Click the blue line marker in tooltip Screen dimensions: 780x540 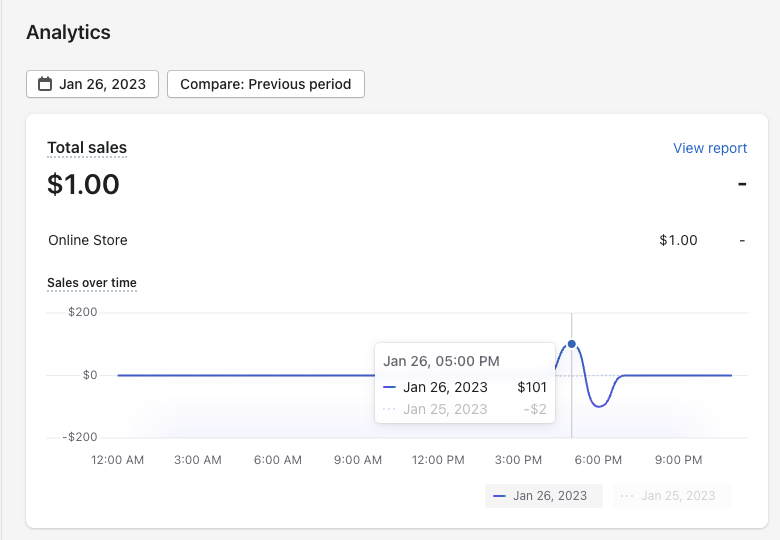pos(390,388)
